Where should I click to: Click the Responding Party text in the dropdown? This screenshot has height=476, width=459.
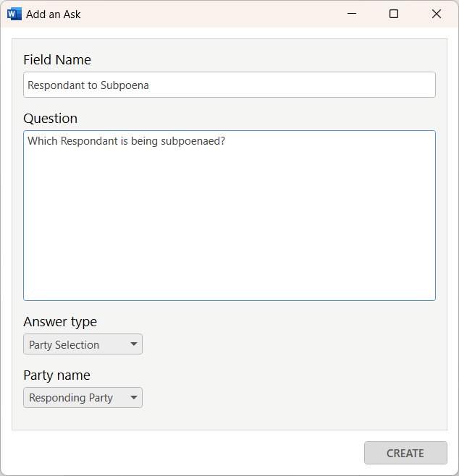click(71, 398)
